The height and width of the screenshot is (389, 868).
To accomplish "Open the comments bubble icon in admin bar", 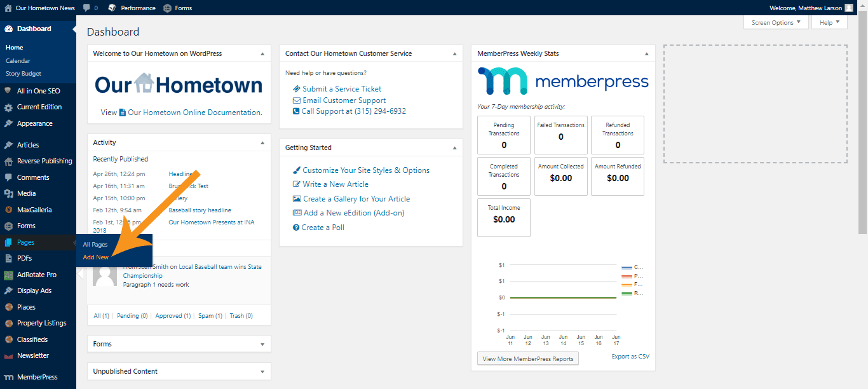I will point(86,8).
